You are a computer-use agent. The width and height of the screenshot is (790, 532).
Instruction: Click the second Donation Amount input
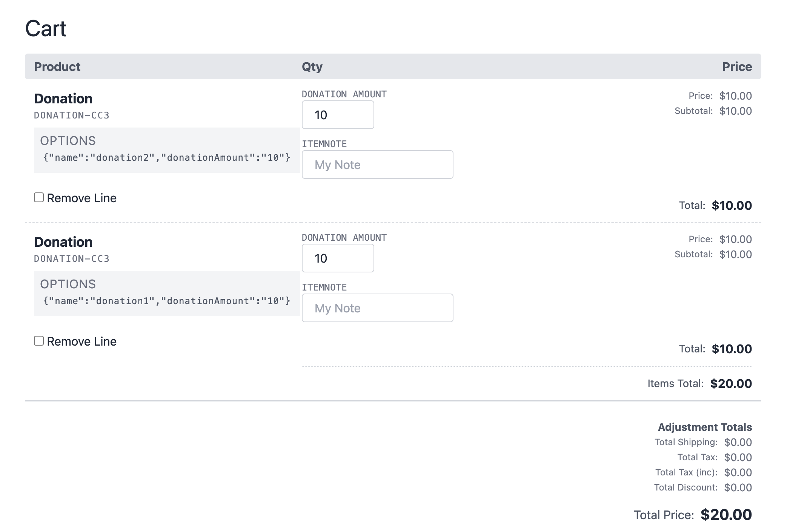pyautogui.click(x=338, y=258)
